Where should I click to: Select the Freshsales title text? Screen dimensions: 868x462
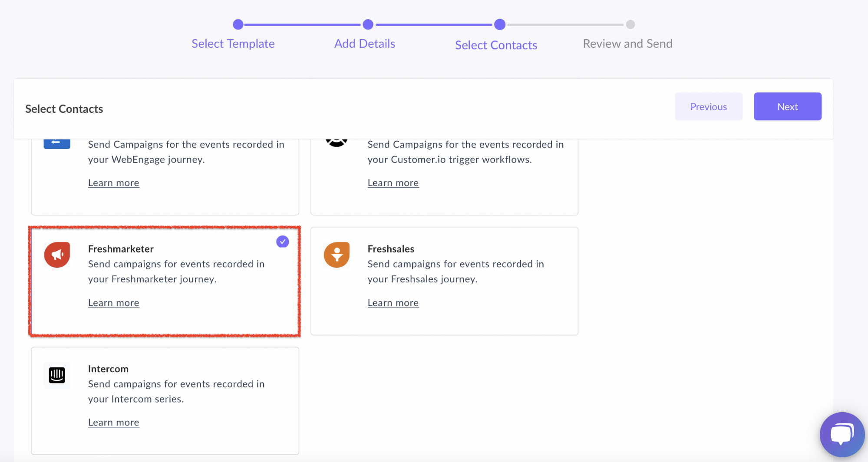(391, 249)
